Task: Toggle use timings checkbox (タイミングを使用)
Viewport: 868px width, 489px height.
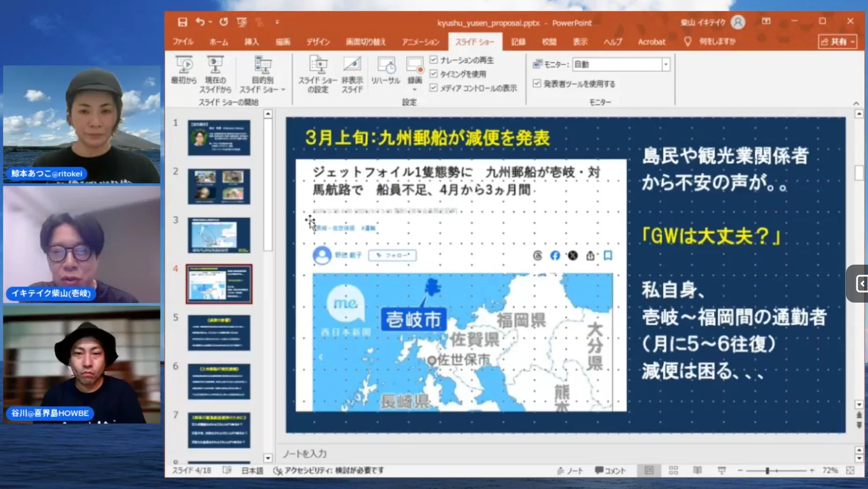Action: tap(434, 74)
